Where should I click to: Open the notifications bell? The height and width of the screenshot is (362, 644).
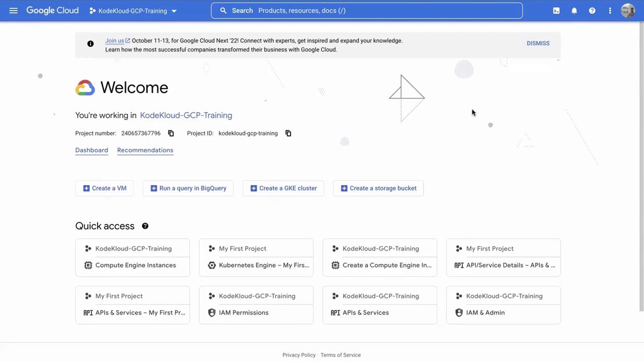click(574, 11)
